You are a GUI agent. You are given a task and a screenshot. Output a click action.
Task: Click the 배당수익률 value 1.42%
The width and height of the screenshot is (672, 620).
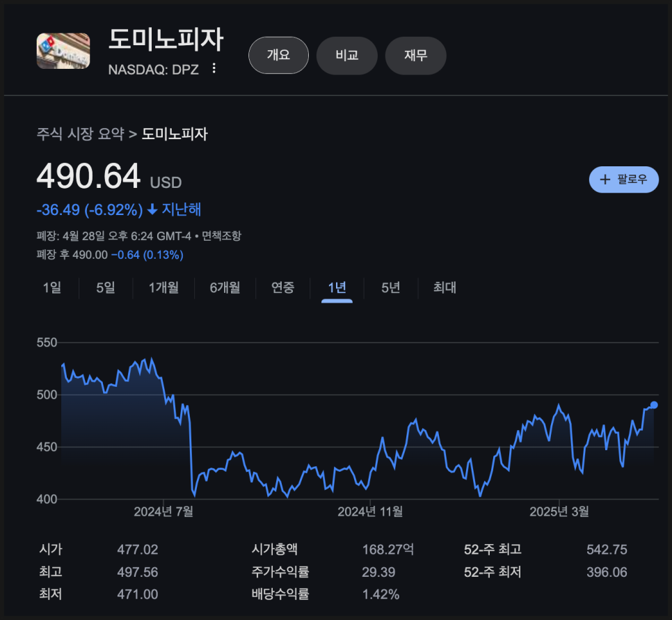coord(381,594)
